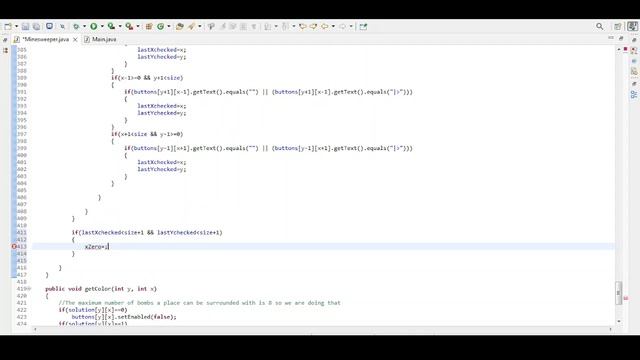
Task: Click the horizontal scrollbar left arrow
Action: pyautogui.click(x=36, y=329)
